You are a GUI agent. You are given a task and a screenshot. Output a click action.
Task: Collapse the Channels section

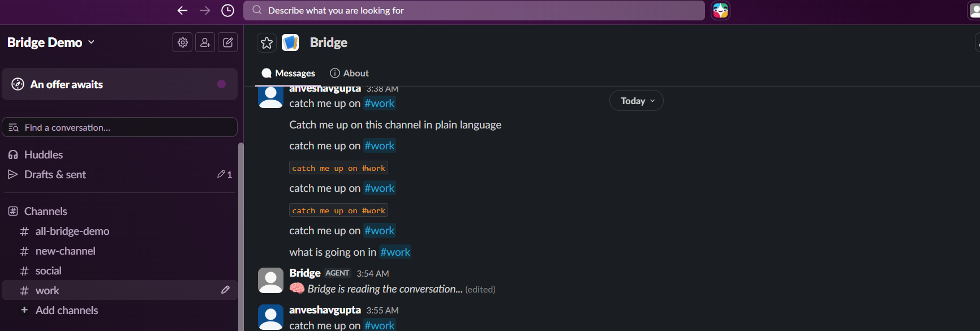pos(46,211)
